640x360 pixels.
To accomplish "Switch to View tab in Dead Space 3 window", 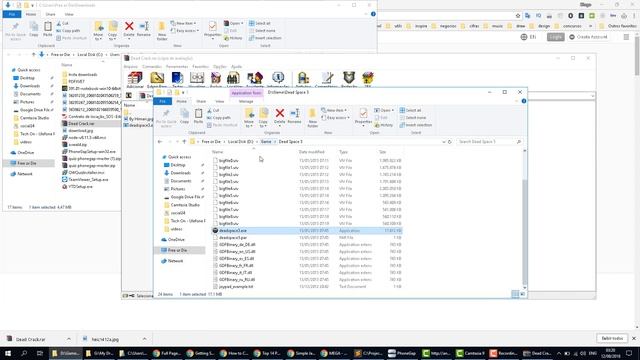I will 220,101.
